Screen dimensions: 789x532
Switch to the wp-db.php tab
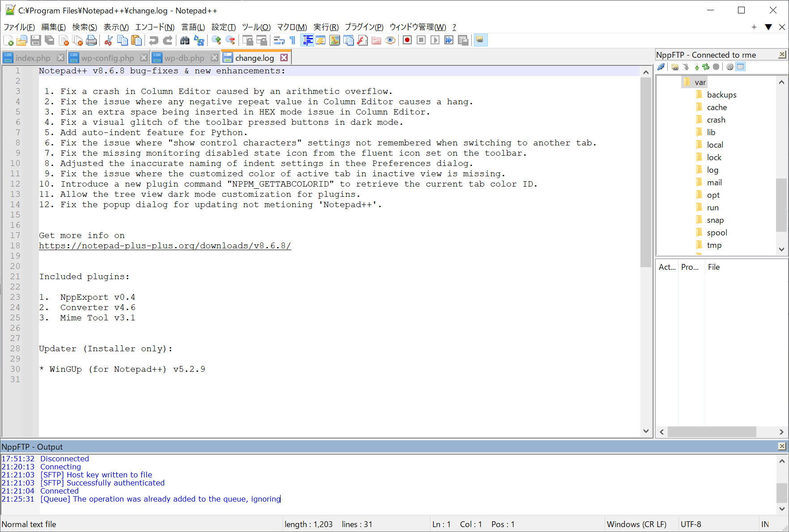(x=184, y=58)
